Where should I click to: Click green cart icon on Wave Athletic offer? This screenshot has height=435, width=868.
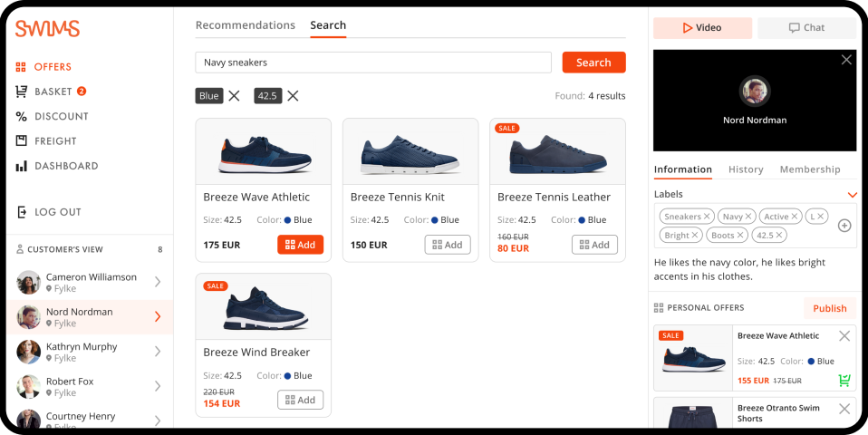[x=844, y=381]
